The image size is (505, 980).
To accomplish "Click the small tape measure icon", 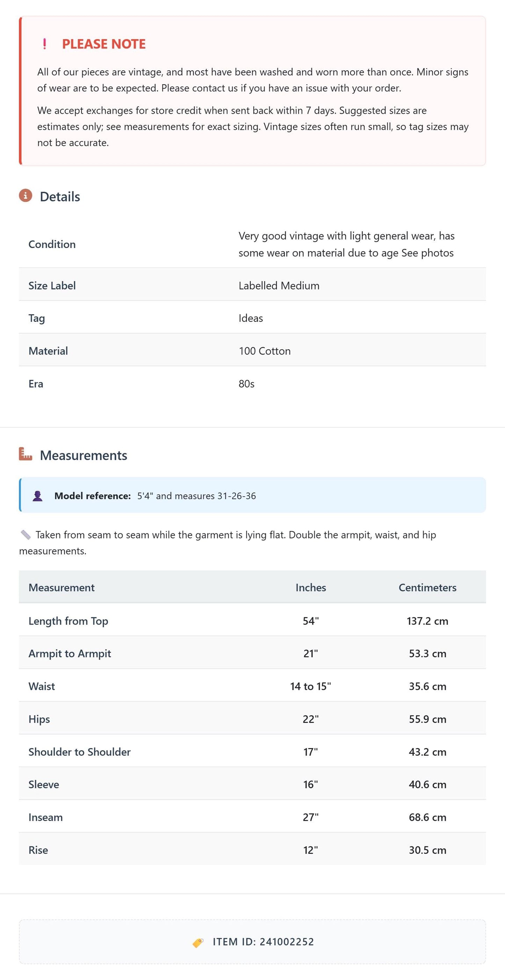I will click(x=26, y=535).
